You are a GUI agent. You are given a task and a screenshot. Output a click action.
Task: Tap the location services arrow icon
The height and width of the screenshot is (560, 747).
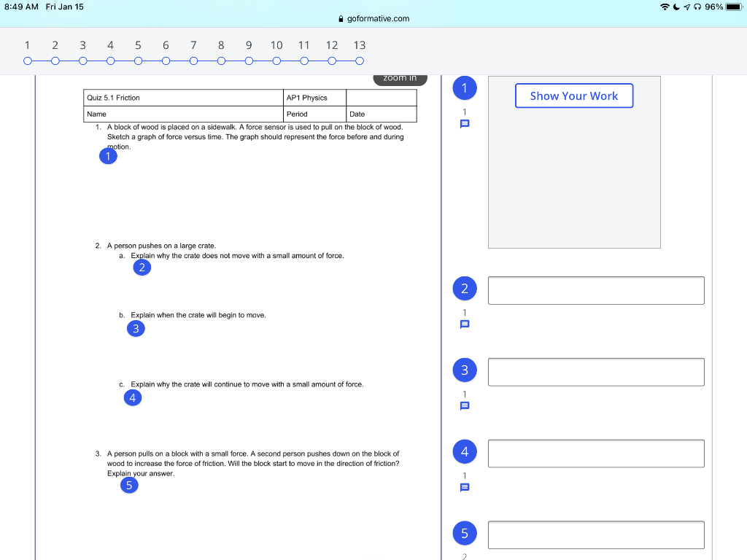coord(686,7)
